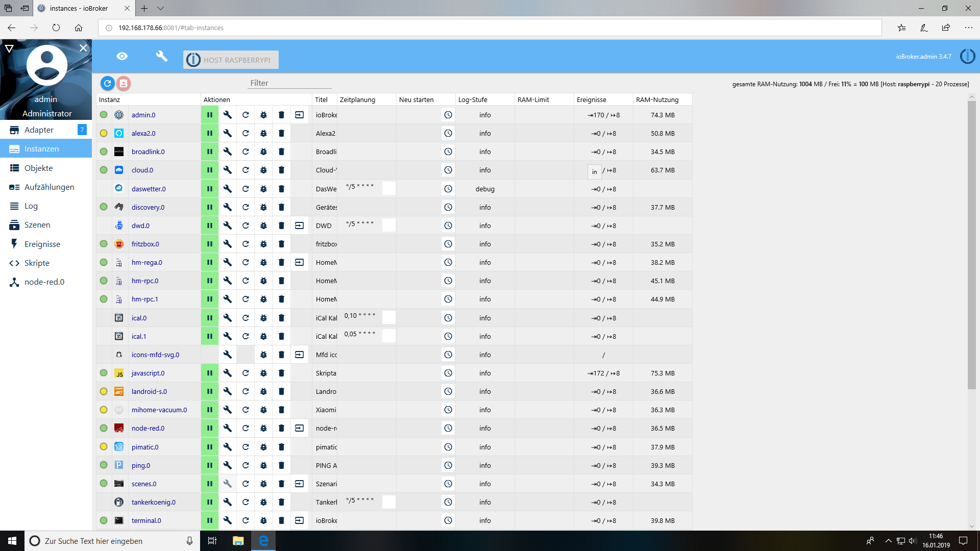Image resolution: width=980 pixels, height=551 pixels.
Task: Pause the mihome-vacuum.0 instance
Action: pyautogui.click(x=209, y=410)
